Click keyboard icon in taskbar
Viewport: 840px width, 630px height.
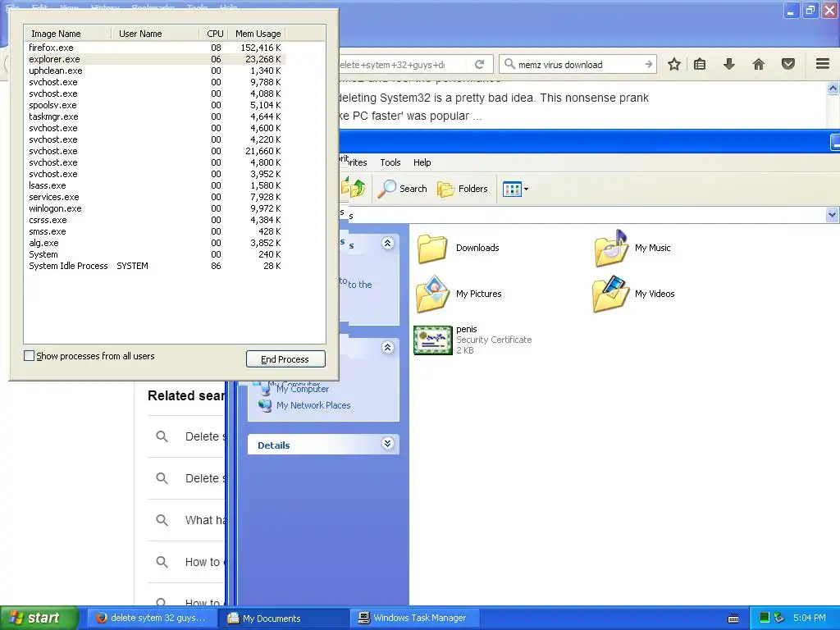pyautogui.click(x=733, y=619)
